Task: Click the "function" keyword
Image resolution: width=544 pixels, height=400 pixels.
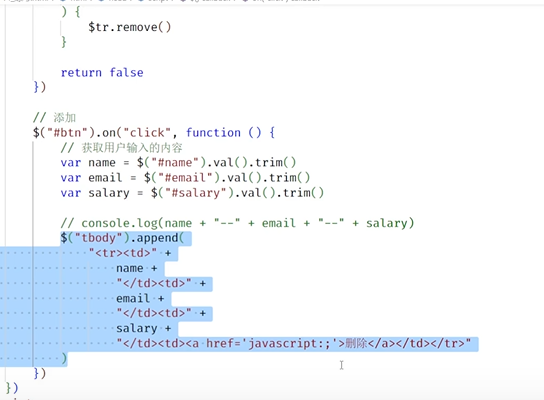Action: click(213, 133)
